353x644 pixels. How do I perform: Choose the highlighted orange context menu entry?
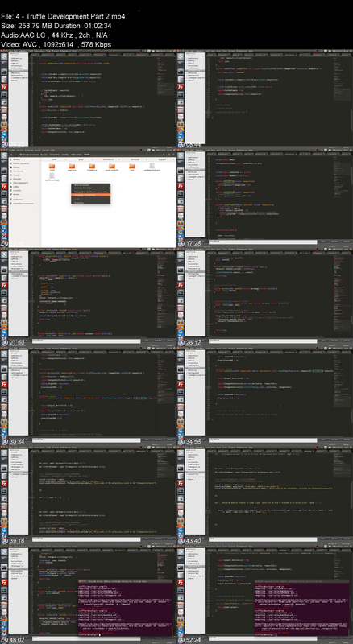point(91,195)
